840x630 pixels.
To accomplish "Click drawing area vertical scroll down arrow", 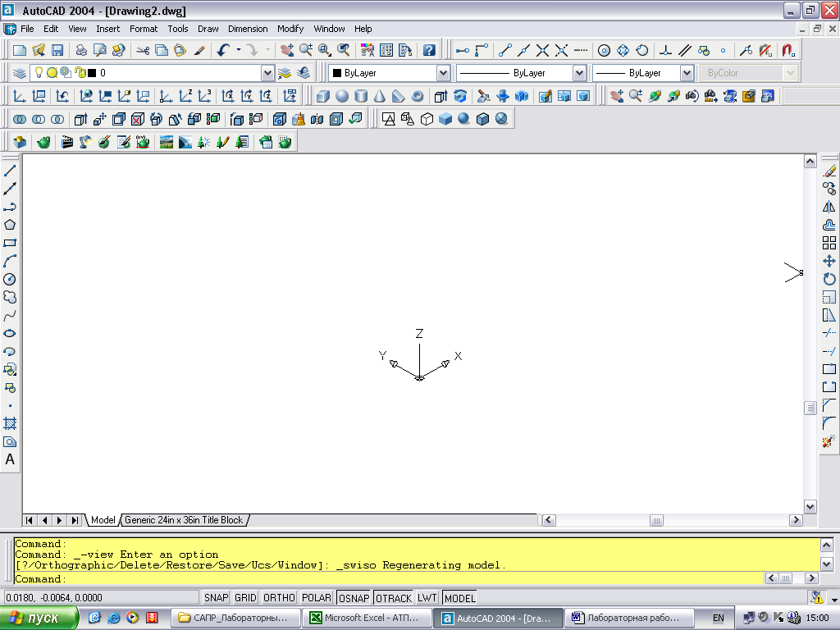I will click(810, 506).
